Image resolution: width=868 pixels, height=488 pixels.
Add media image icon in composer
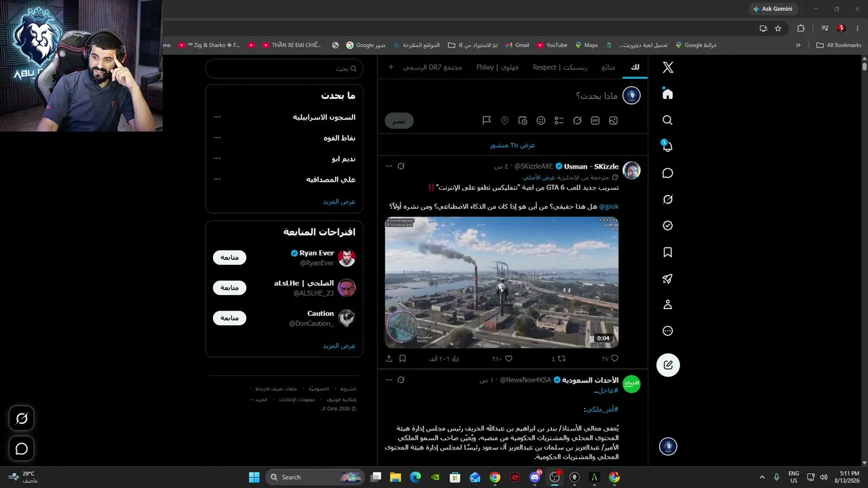(613, 121)
